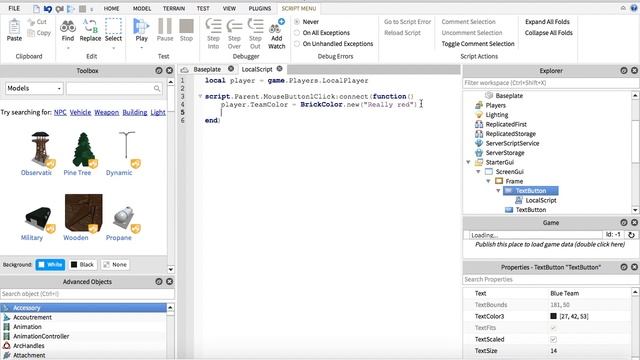This screenshot has height=360, width=640.
Task: Click the Building search suggestion link
Action: (x=135, y=112)
